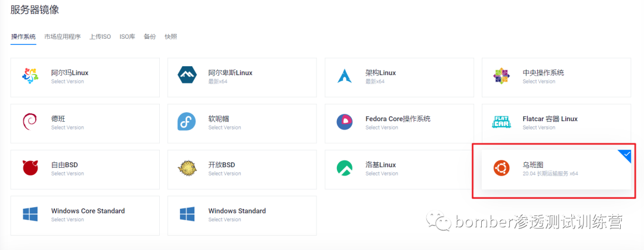Click the AlmaLinux logo icon

[30, 76]
